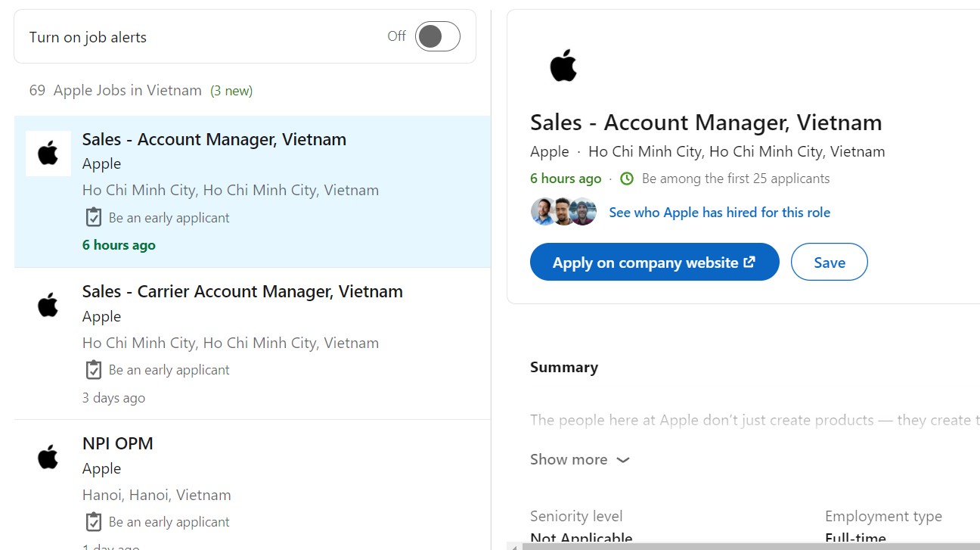Click the large Apple logo in job details
980x550 pixels.
click(563, 66)
